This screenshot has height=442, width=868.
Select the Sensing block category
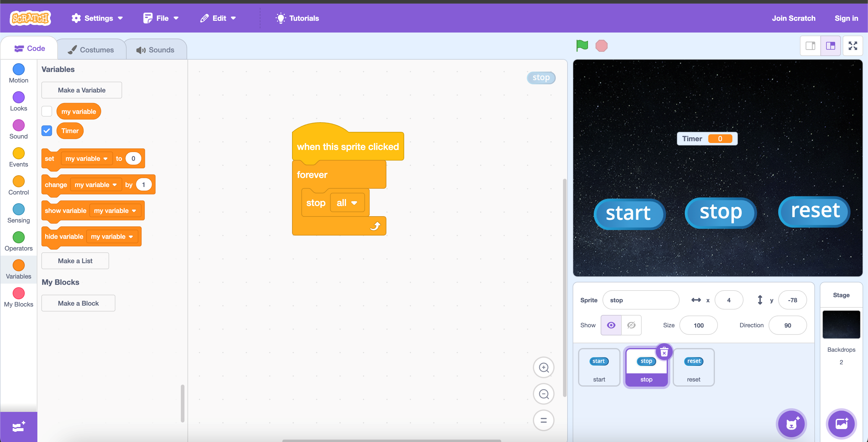pos(18,213)
